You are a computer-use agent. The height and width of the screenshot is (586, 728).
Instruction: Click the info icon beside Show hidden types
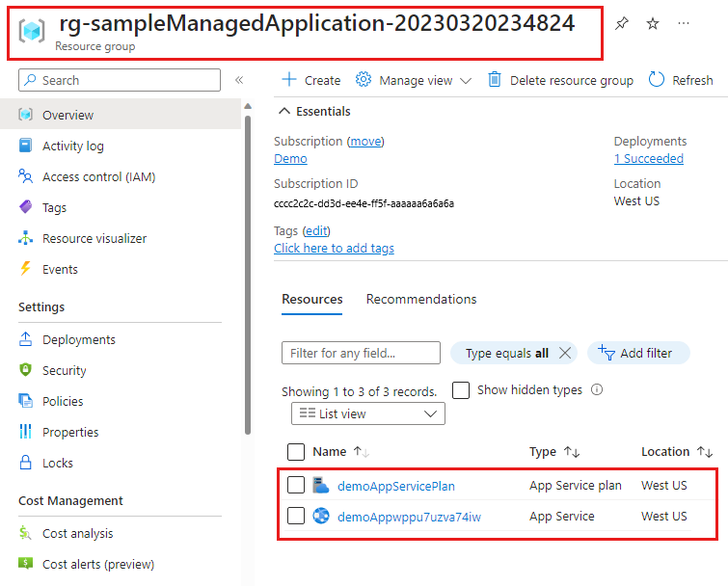(x=597, y=390)
